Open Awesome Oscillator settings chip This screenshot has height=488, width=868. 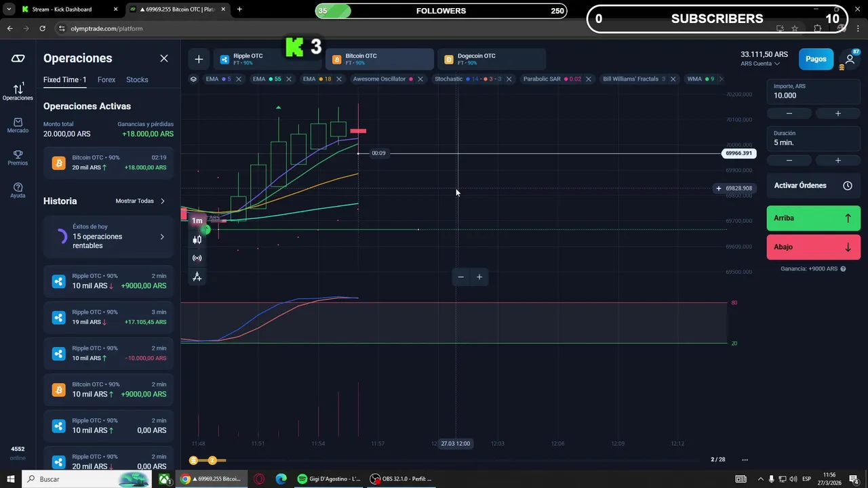coord(383,79)
